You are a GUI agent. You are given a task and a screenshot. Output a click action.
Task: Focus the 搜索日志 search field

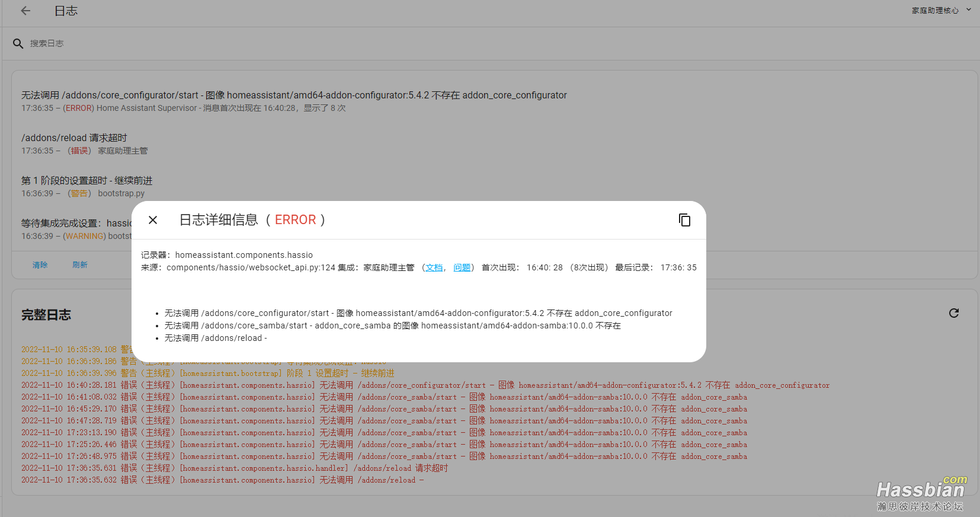click(492, 43)
